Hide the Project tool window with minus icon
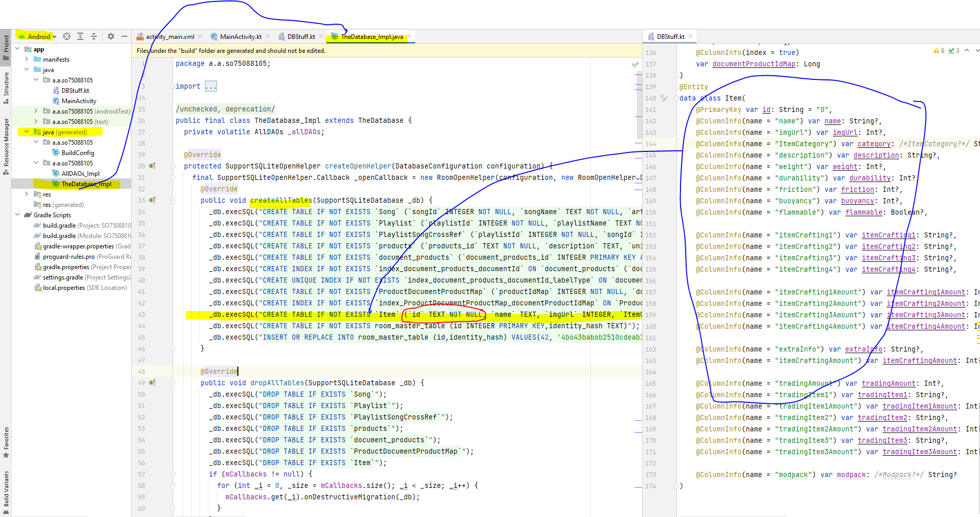The width and height of the screenshot is (980, 517). click(124, 36)
